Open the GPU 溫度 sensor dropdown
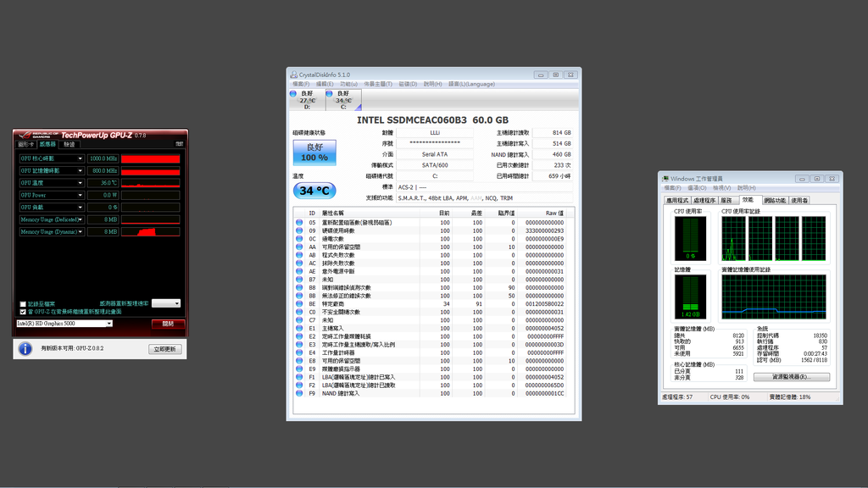 tap(80, 183)
